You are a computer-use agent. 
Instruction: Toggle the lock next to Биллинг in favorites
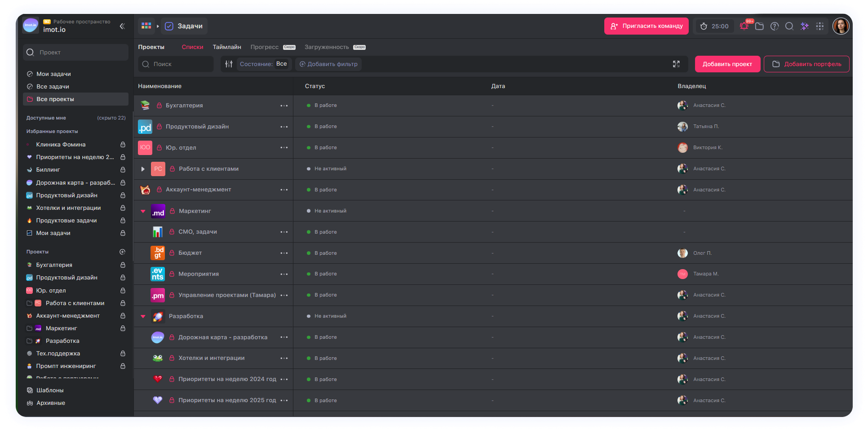tap(123, 169)
